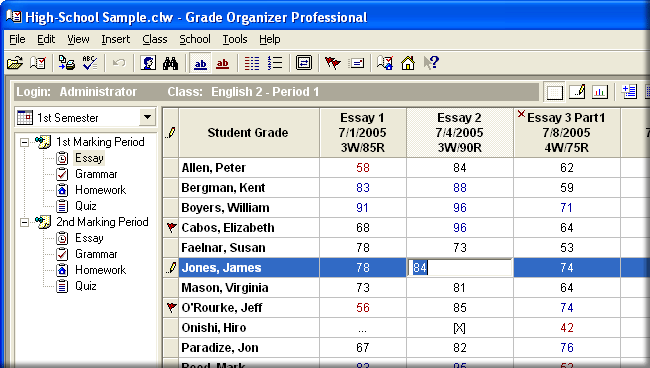Click the gradebook checkmark icon beside Open
The image size is (650, 368).
[x=38, y=63]
